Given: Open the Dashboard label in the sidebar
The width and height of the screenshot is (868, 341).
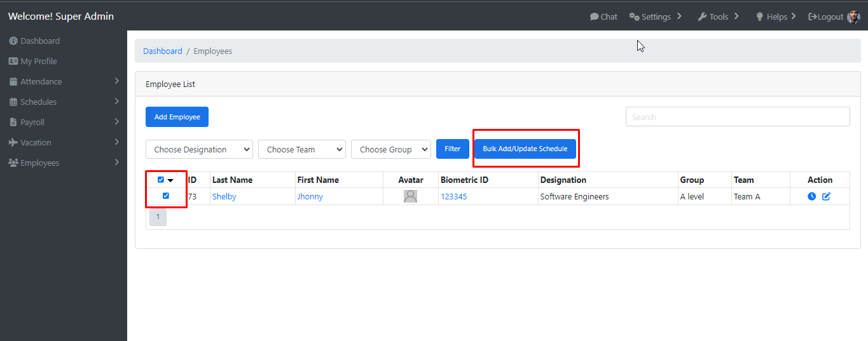Looking at the screenshot, I should point(40,41).
